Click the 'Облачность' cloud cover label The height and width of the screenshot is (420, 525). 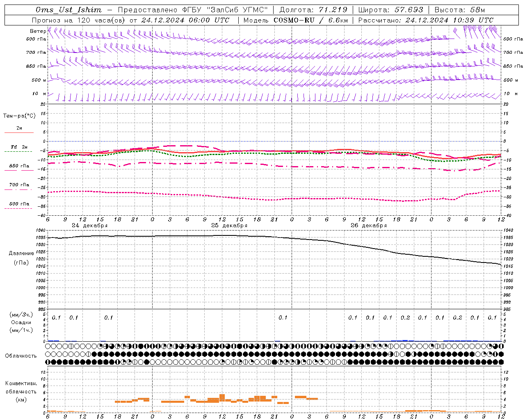click(21, 356)
